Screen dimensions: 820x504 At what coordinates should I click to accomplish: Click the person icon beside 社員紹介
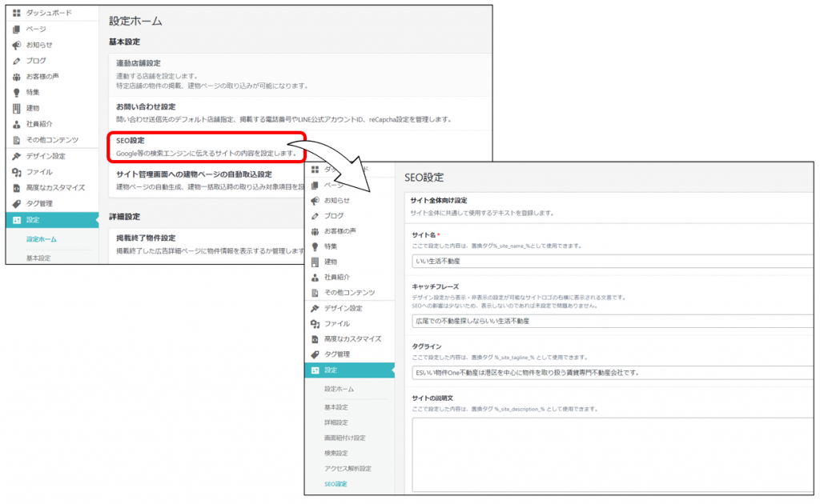pyautogui.click(x=16, y=124)
